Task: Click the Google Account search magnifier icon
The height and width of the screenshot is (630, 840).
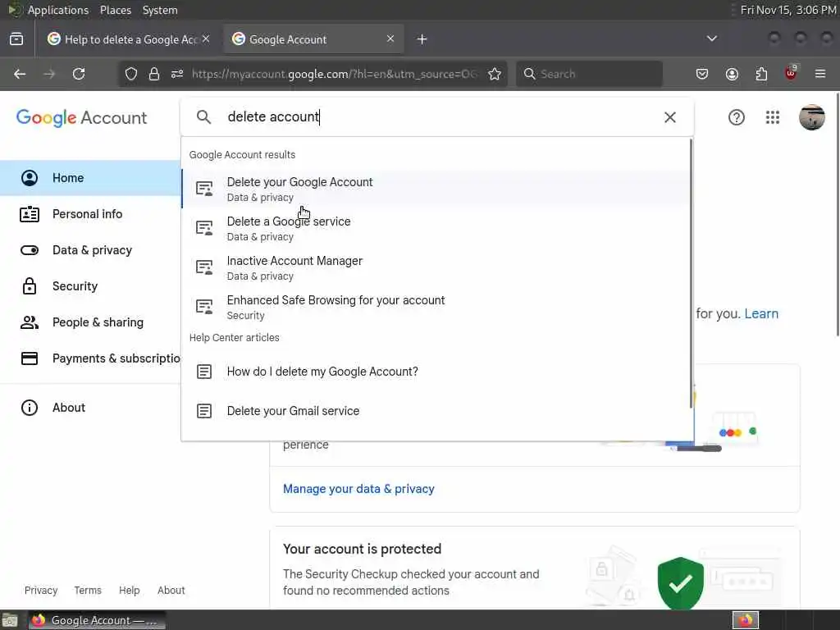Action: [203, 116]
